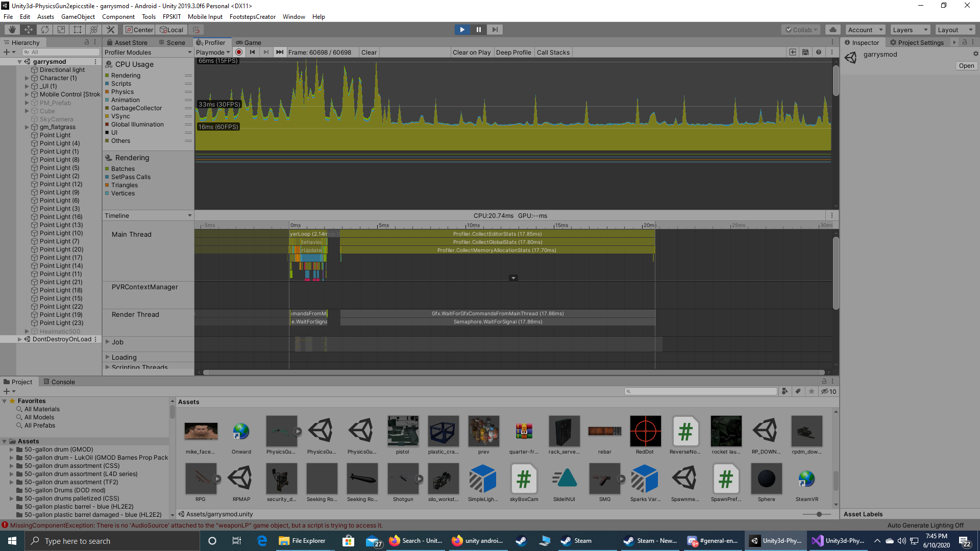Open the Collab menu button

click(801, 30)
